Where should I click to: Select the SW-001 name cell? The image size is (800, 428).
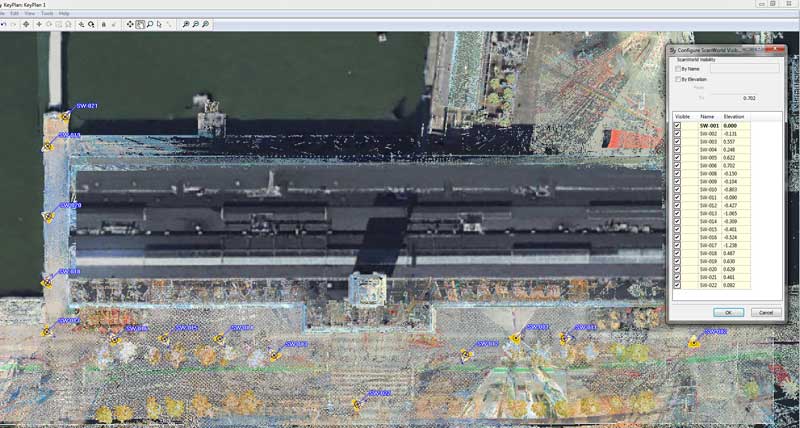[x=708, y=125]
